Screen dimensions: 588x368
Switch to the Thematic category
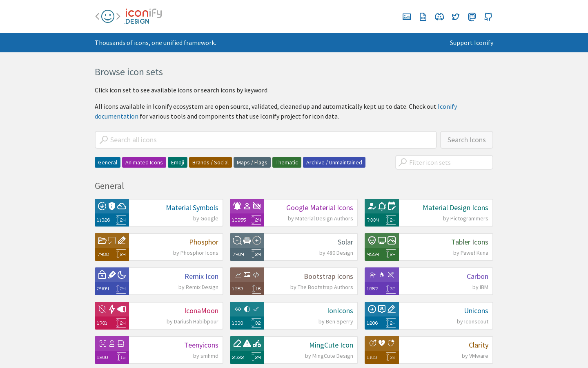[287, 162]
